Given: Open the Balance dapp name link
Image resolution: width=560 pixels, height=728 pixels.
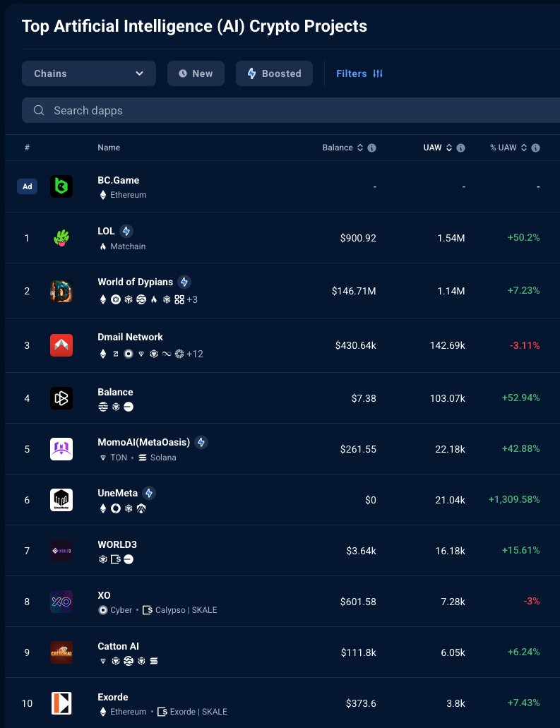Looking at the screenshot, I should coord(115,393).
